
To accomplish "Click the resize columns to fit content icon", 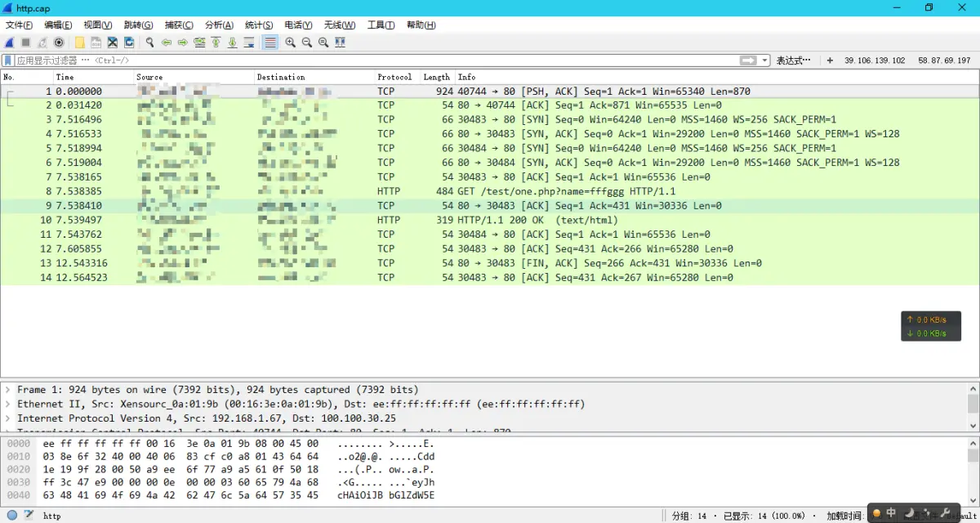I will (x=340, y=42).
